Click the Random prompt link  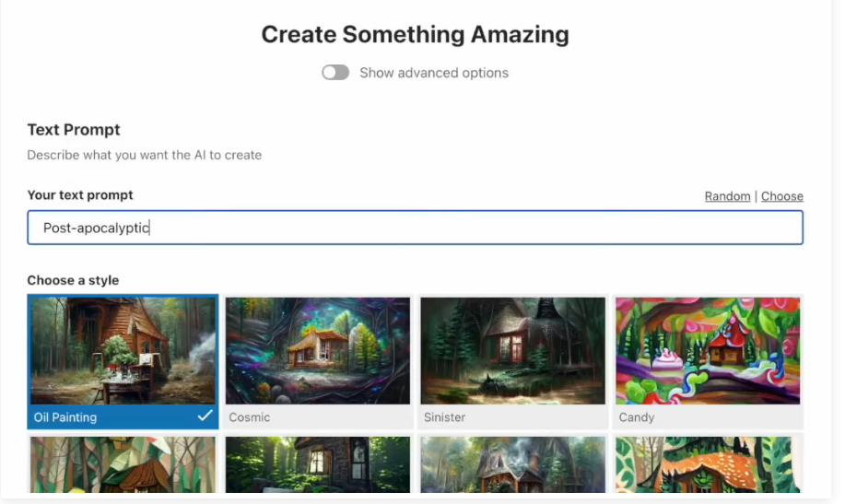coord(727,196)
